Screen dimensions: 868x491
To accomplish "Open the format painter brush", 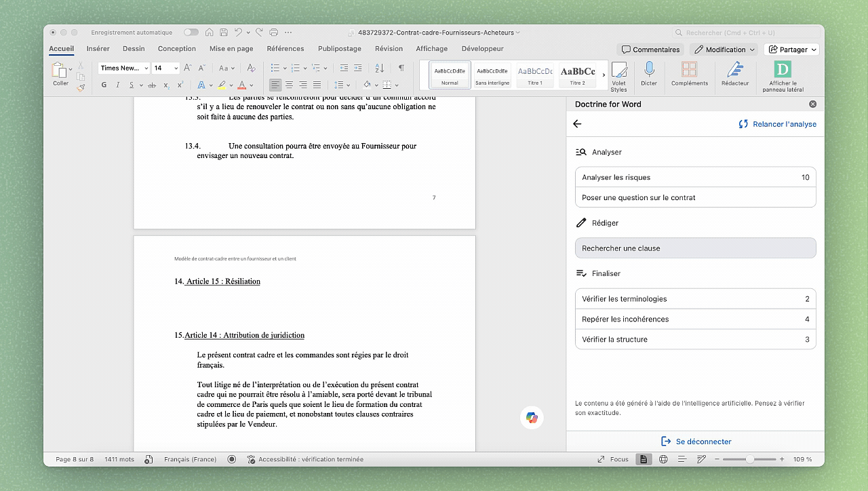I will point(81,87).
